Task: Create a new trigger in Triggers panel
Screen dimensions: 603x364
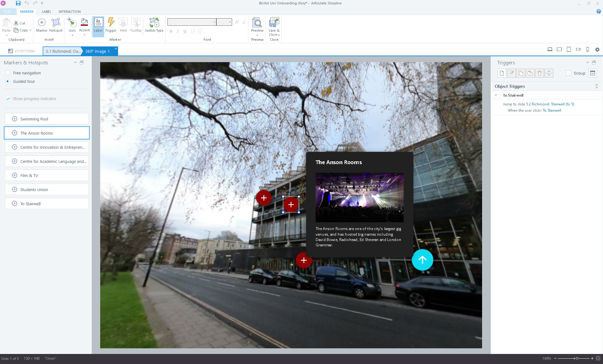Action: [502, 73]
